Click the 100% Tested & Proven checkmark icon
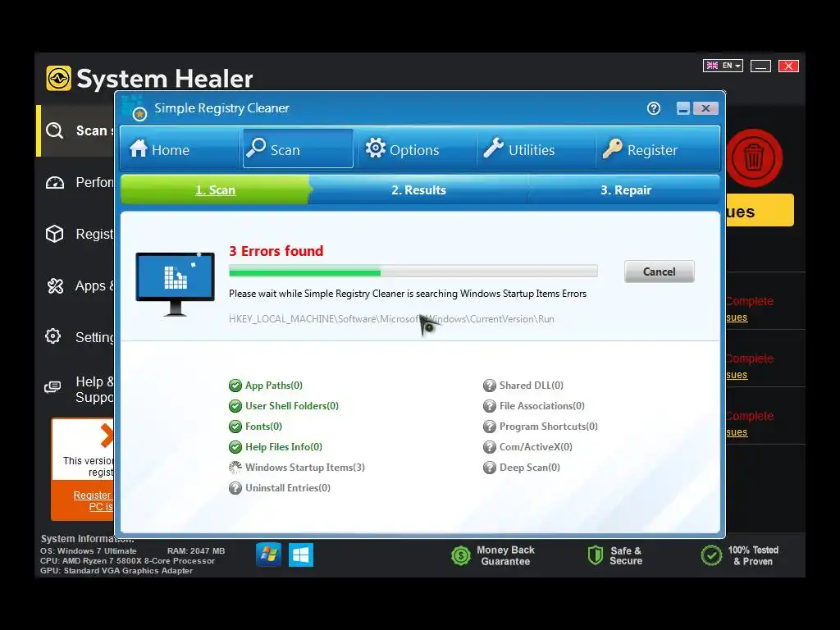 [711, 555]
